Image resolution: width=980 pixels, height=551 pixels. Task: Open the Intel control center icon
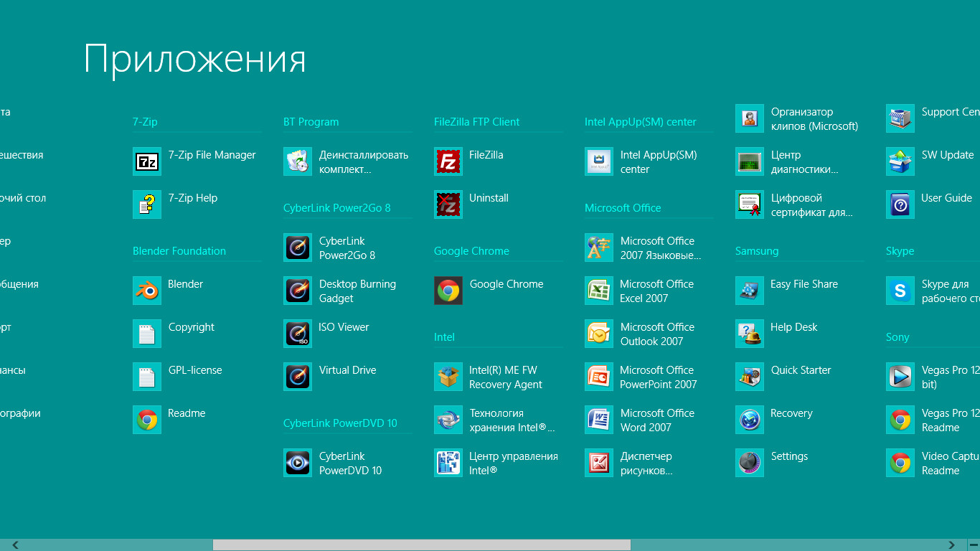[x=448, y=463]
